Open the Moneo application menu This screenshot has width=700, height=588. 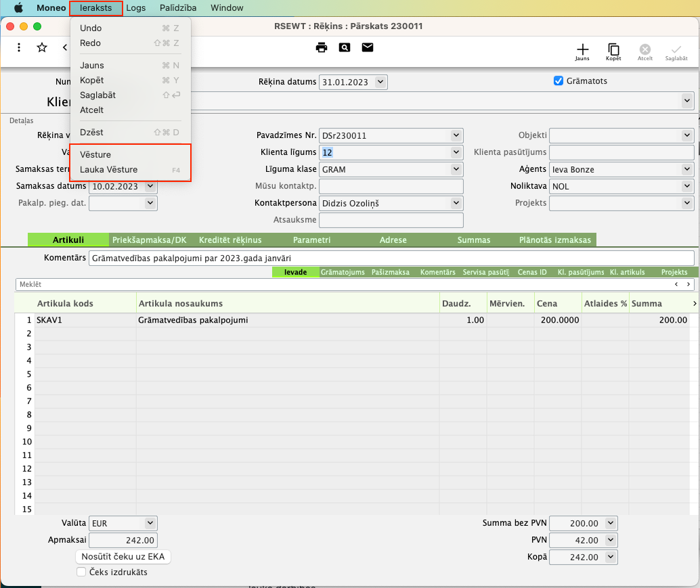[x=51, y=8]
